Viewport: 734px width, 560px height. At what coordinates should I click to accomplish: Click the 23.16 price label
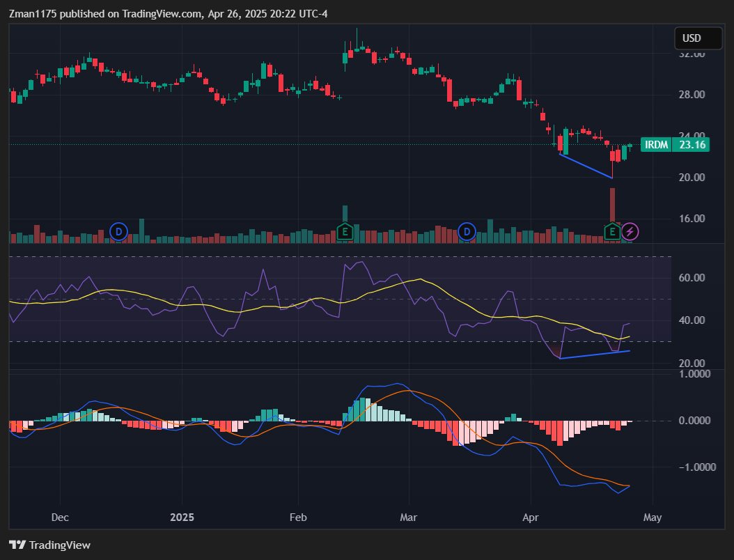pyautogui.click(x=691, y=145)
